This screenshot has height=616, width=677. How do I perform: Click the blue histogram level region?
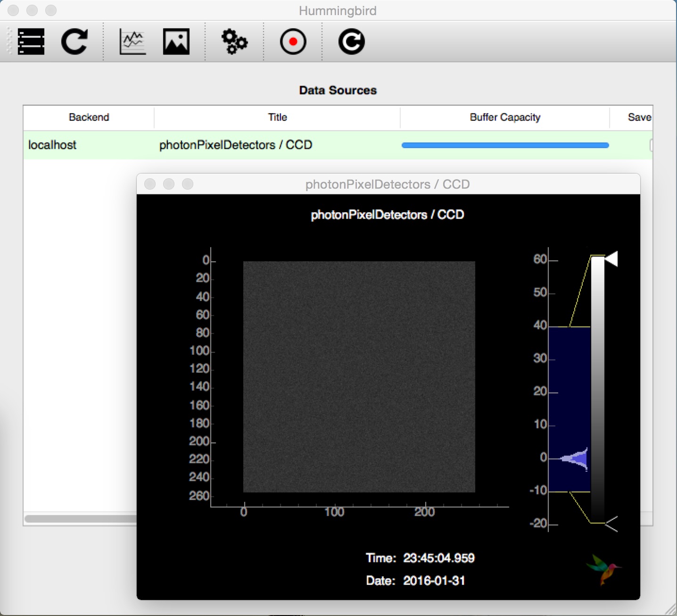tap(570, 409)
